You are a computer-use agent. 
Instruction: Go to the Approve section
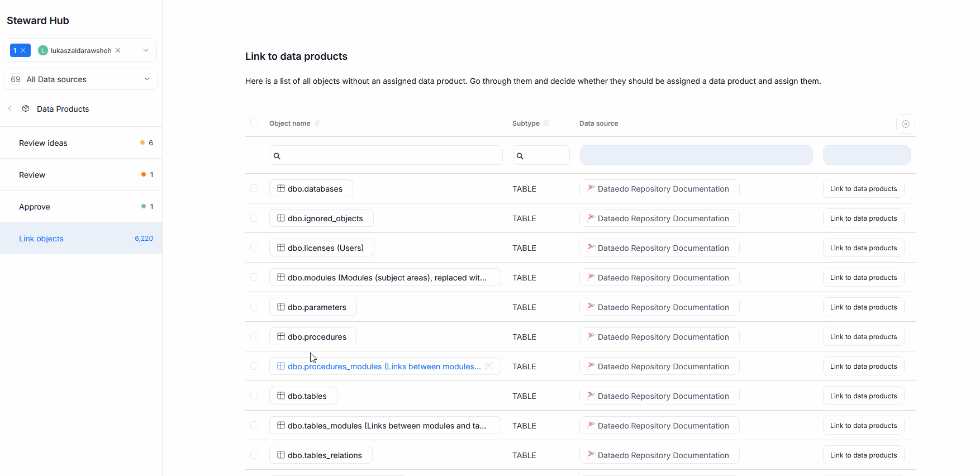point(35,207)
